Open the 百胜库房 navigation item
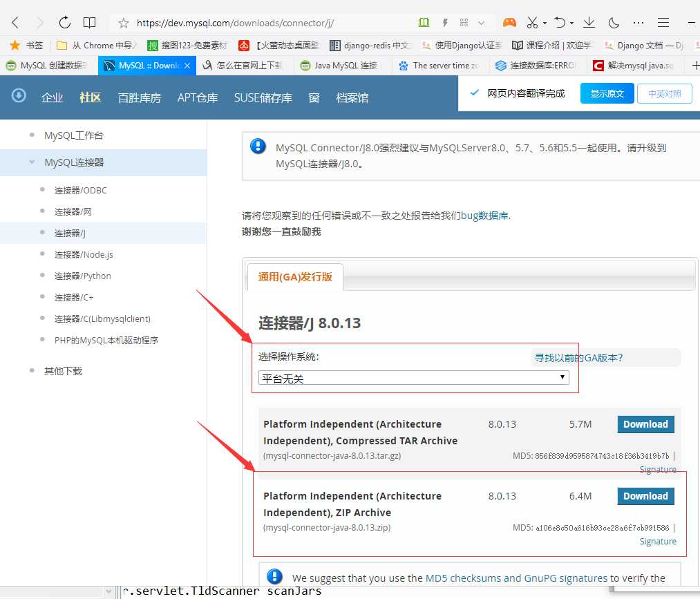The width and height of the screenshot is (700, 599). (x=140, y=97)
